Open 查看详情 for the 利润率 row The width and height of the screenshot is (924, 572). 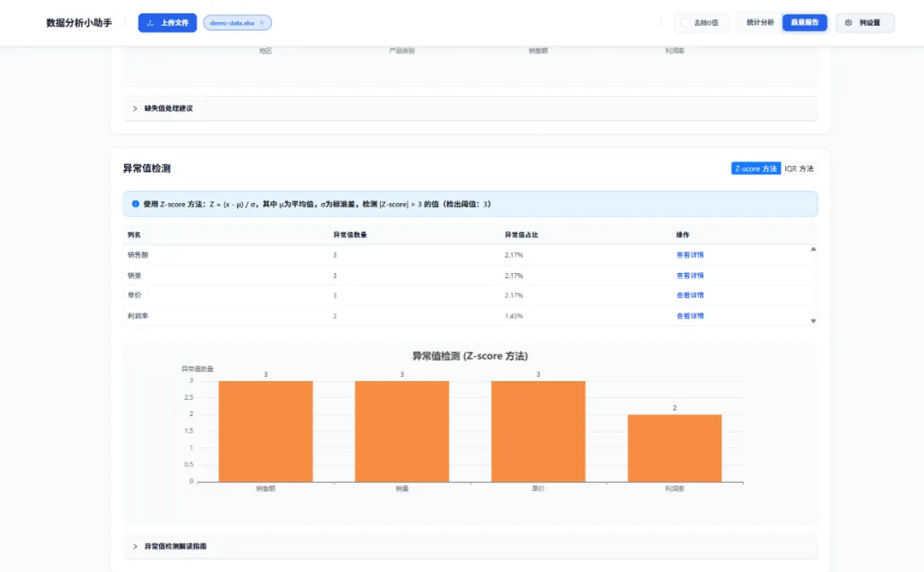point(690,316)
